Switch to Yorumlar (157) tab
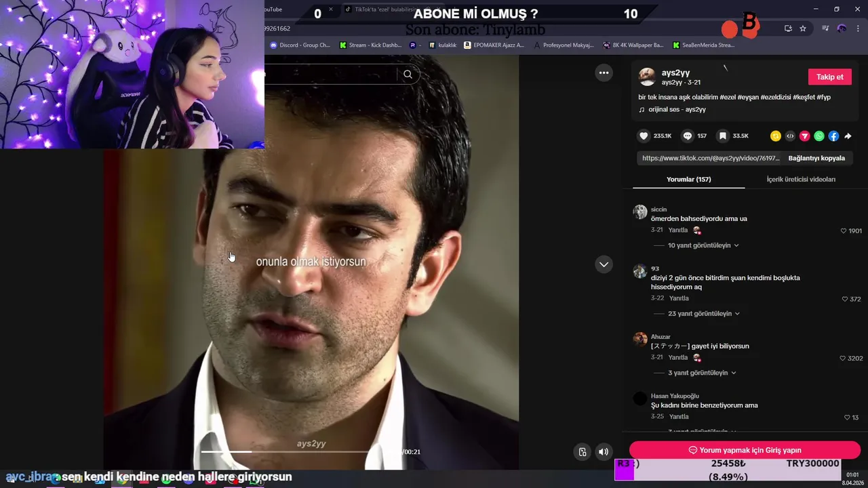 pyautogui.click(x=688, y=180)
